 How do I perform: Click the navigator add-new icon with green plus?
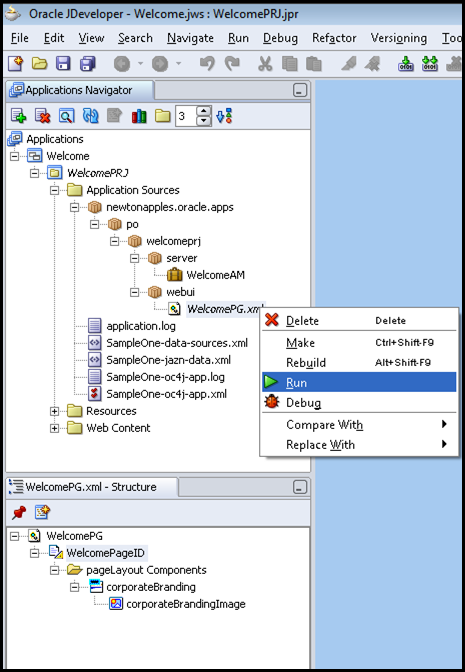(x=18, y=116)
